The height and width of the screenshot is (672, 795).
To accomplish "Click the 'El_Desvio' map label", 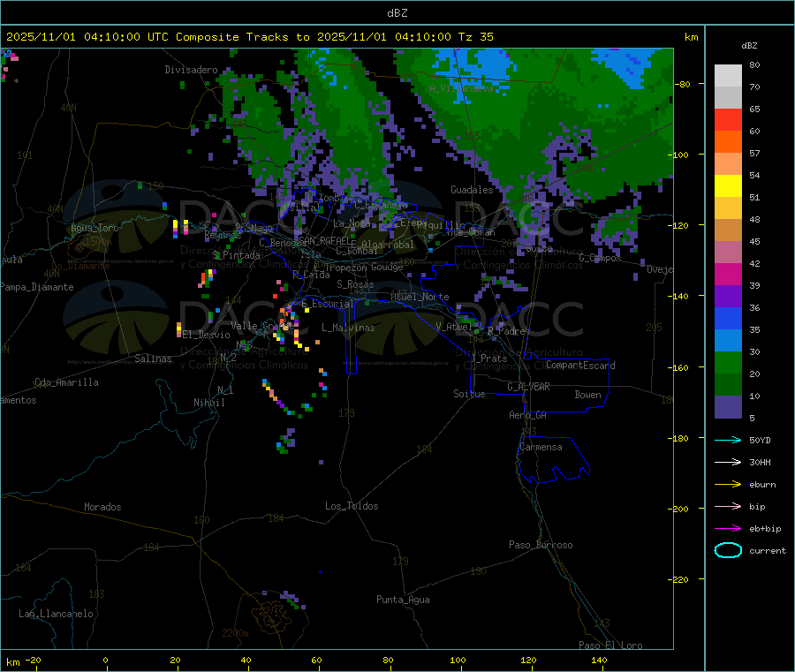I will 206,335.
